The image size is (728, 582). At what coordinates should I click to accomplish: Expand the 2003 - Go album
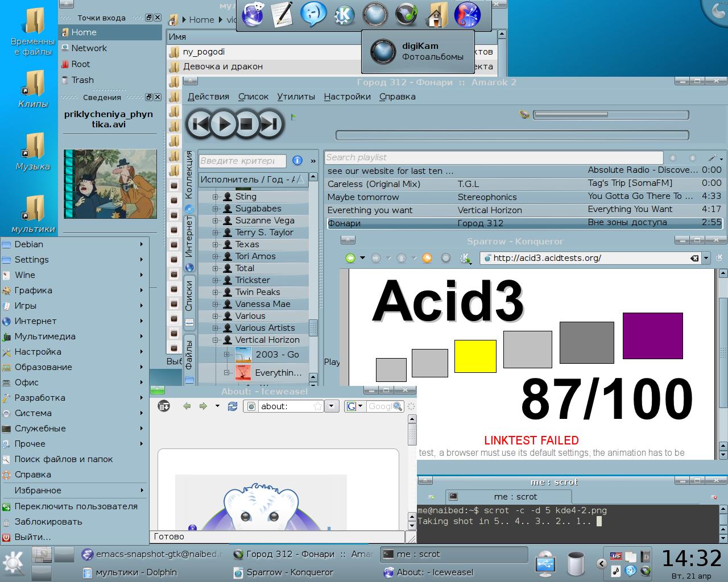[226, 355]
